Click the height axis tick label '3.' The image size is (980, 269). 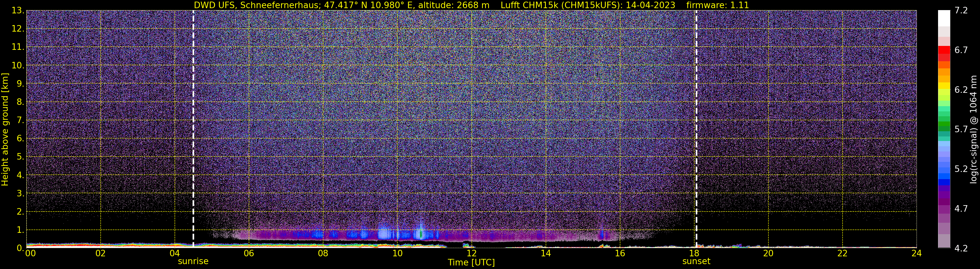(20, 193)
